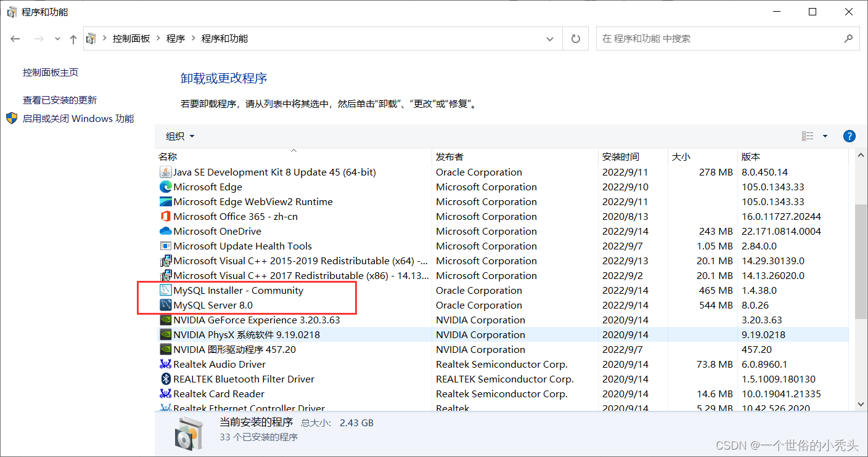Screen dimensions: 868x457
Task: Click size 1.05 MB of Update Health Tools
Action: 714,246
